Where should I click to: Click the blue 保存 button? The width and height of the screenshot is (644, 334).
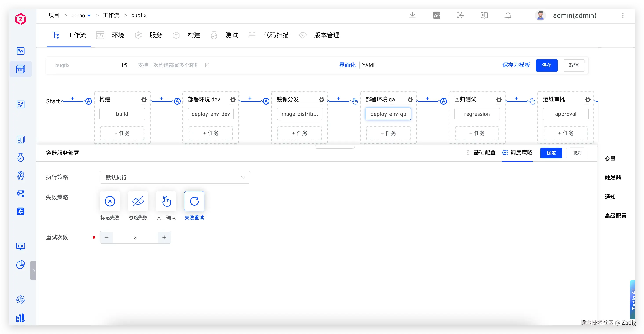(546, 65)
